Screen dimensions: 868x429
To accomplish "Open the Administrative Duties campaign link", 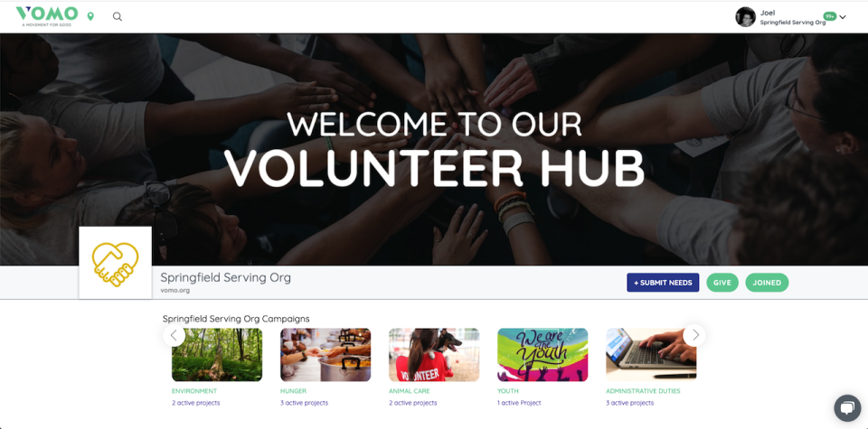I will (x=643, y=391).
